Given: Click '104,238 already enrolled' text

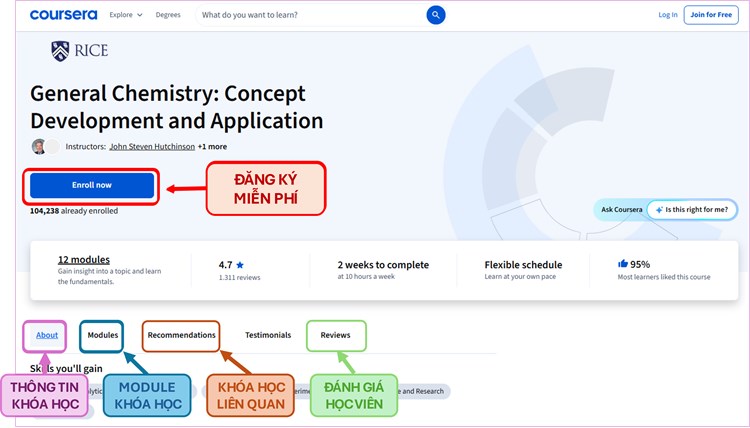Looking at the screenshot, I should coord(74,211).
